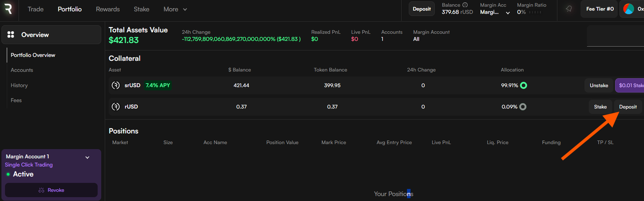
Task: Click the Active green status dot
Action: click(x=8, y=174)
